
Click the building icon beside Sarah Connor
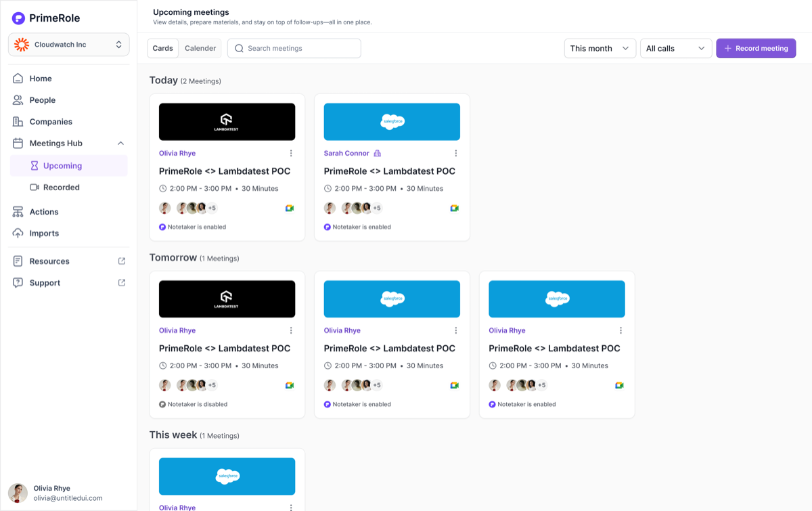click(378, 154)
